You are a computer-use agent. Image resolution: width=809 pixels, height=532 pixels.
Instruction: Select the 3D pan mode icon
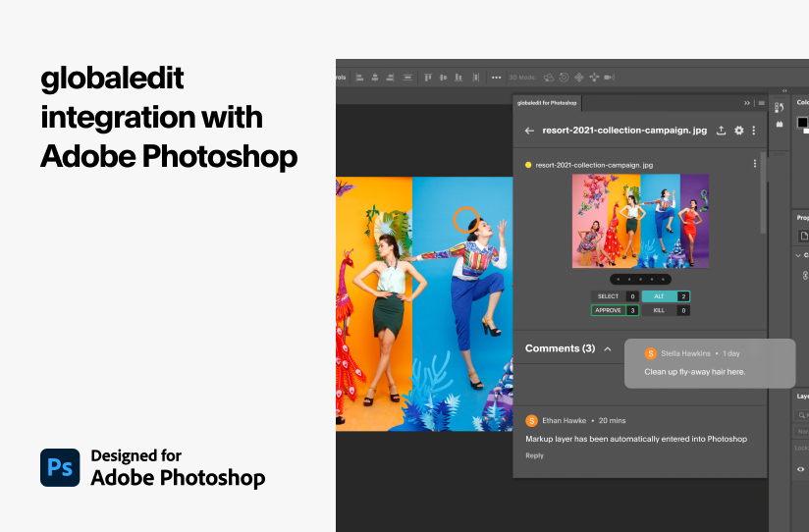pyautogui.click(x=579, y=78)
